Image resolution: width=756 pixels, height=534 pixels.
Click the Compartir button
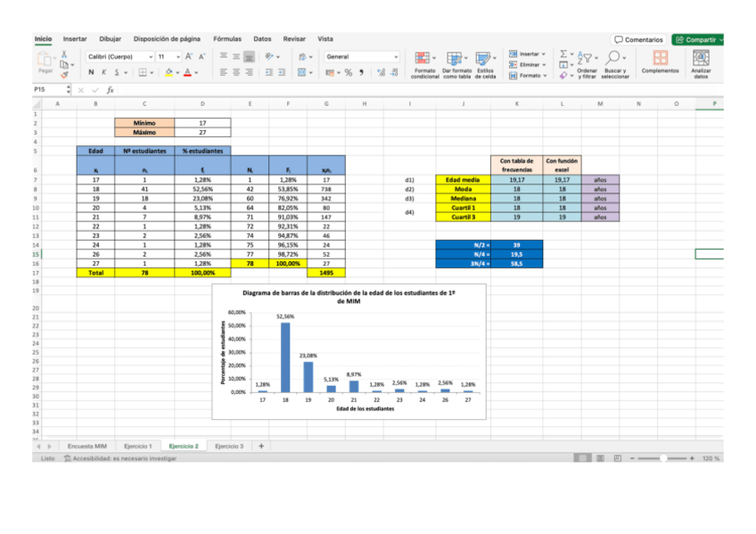[x=698, y=39]
